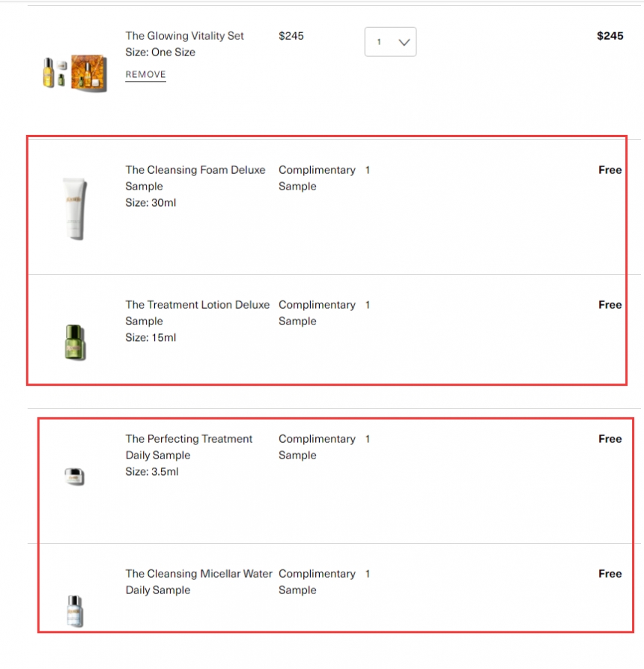
Task: Click The Glowing Vitality Set product image
Action: [x=74, y=73]
